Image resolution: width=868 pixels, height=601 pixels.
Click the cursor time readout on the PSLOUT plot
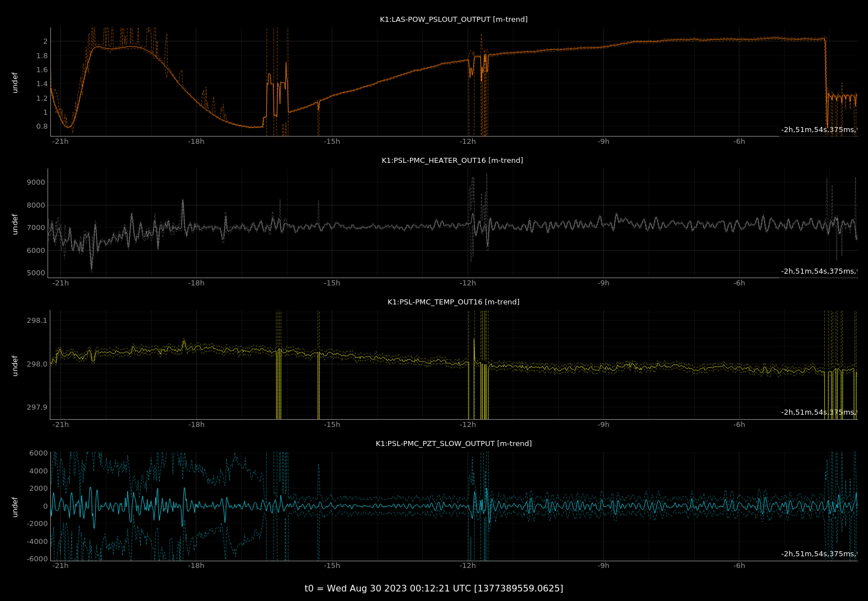818,130
